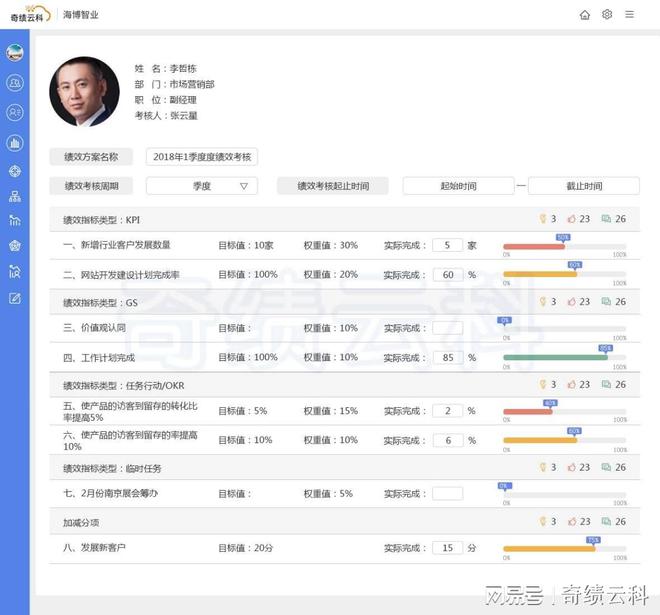The height and width of the screenshot is (615, 660).
Task: Click the 考核人：张云星 text
Action: [166, 116]
